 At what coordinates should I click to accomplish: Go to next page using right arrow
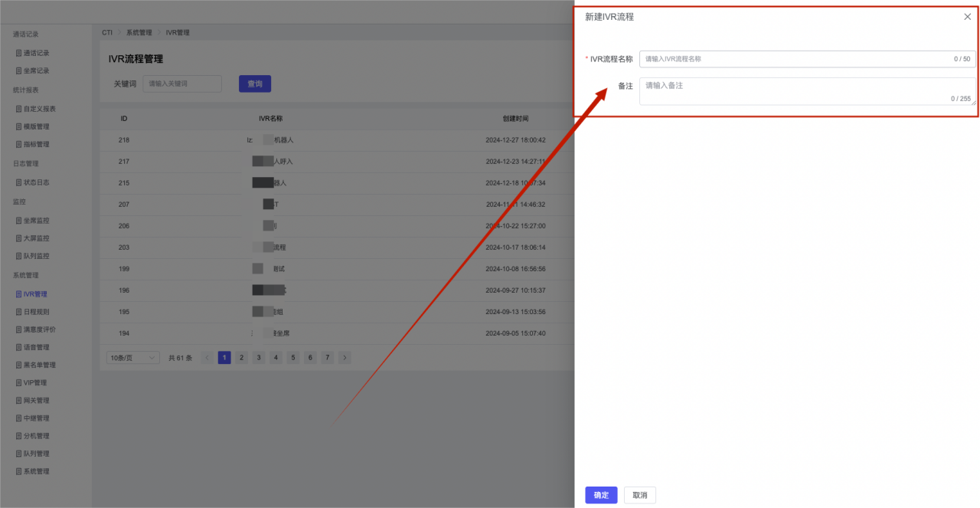coord(345,358)
